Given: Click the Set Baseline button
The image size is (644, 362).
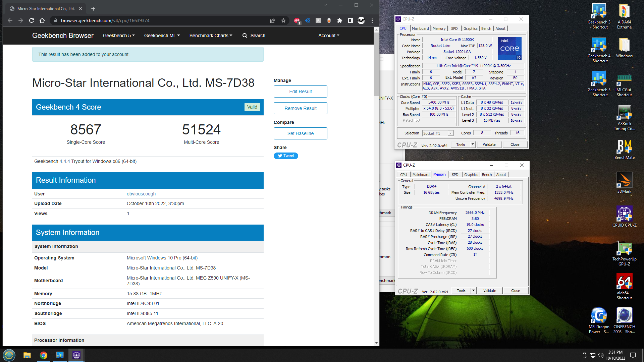Looking at the screenshot, I should click(301, 133).
